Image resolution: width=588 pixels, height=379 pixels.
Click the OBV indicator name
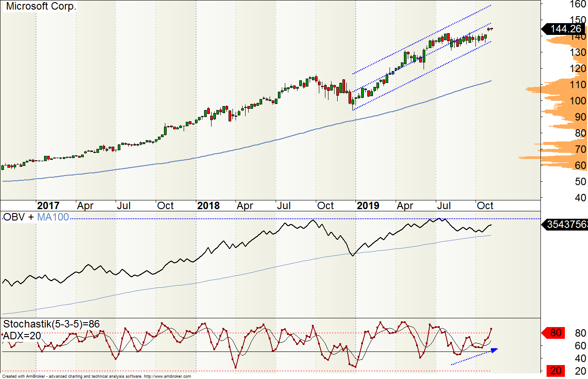point(15,217)
